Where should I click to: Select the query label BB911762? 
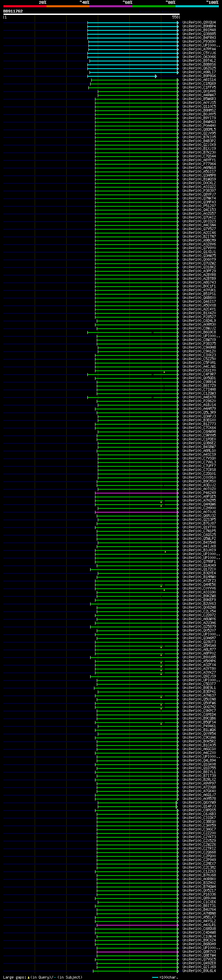(13, 11)
